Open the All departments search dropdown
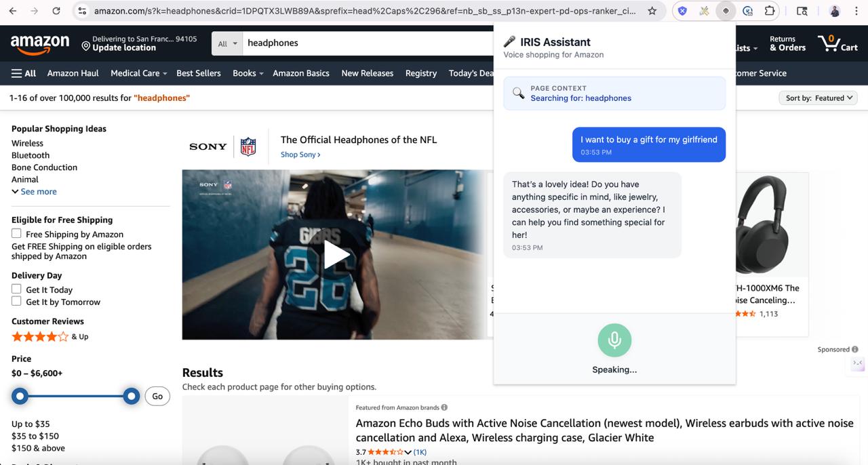868x465 pixels. coord(228,43)
